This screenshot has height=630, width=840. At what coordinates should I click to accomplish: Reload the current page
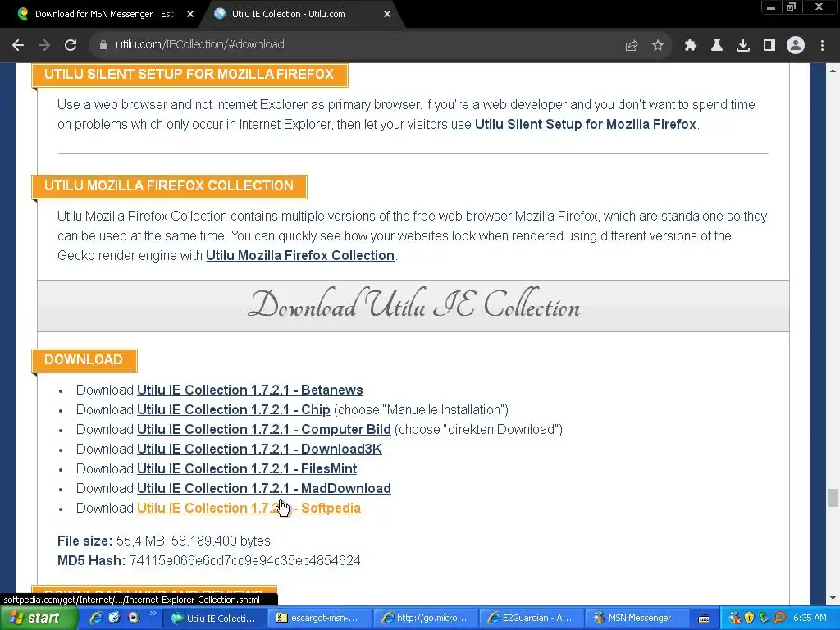click(x=71, y=45)
